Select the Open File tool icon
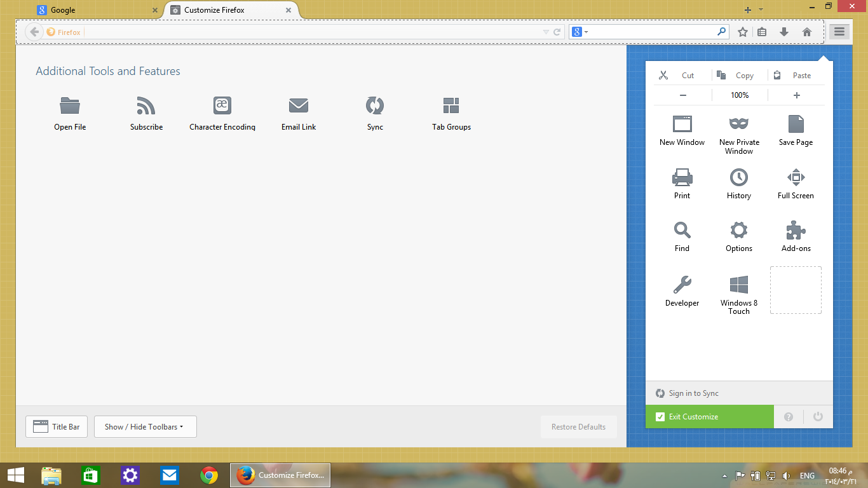 [70, 105]
